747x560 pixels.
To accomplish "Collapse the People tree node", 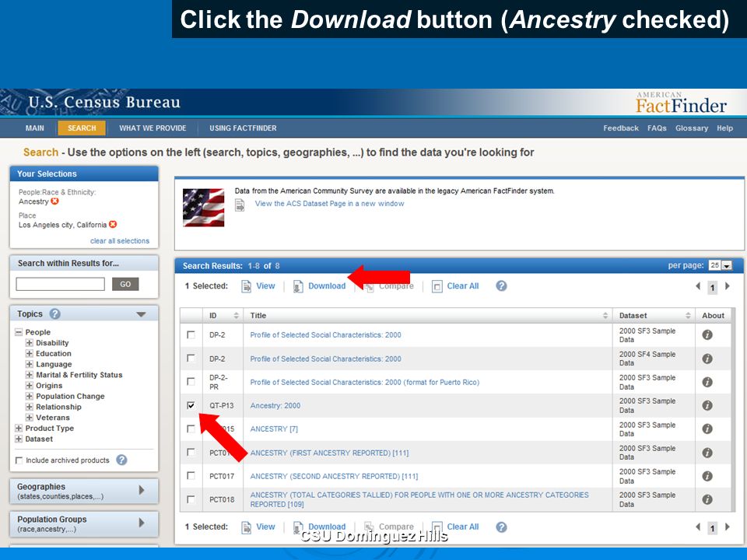I will coord(19,332).
